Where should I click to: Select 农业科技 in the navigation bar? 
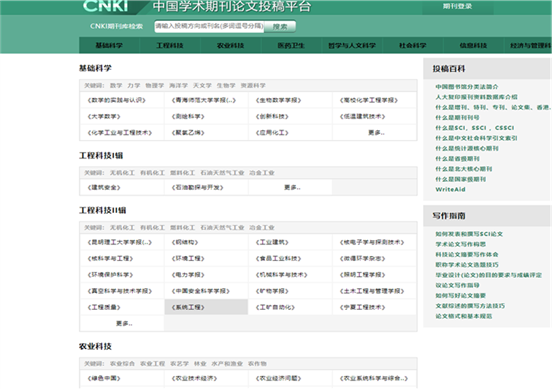pos(231,45)
